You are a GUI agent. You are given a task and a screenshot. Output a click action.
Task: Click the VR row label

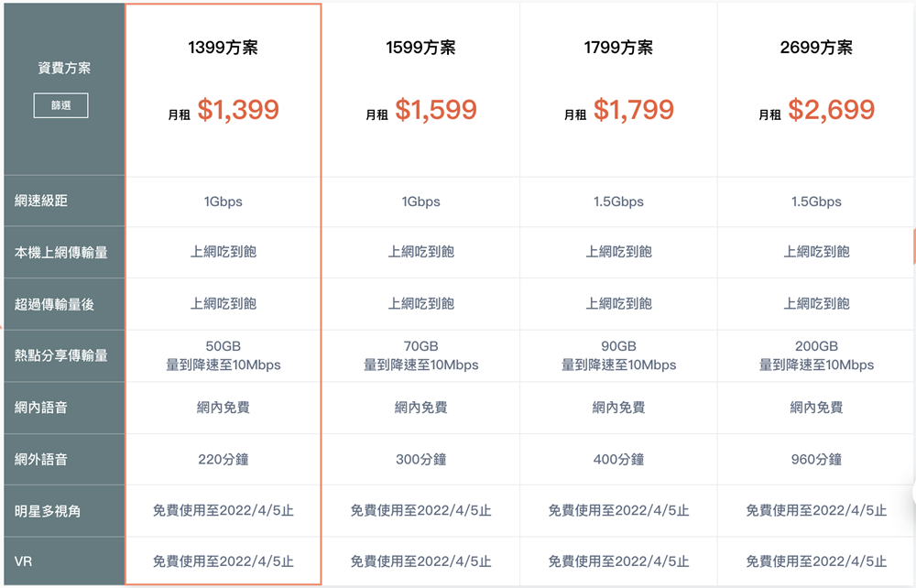click(25, 561)
